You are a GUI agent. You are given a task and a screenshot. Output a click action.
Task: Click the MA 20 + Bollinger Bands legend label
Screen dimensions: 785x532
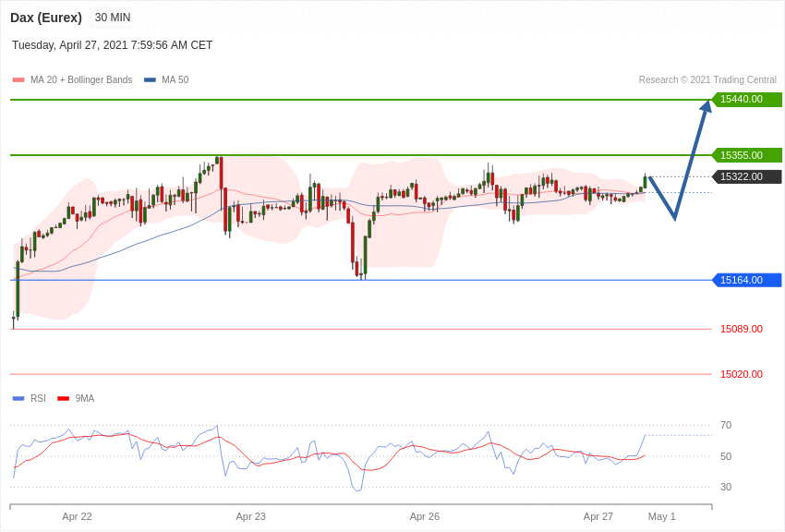(81, 79)
